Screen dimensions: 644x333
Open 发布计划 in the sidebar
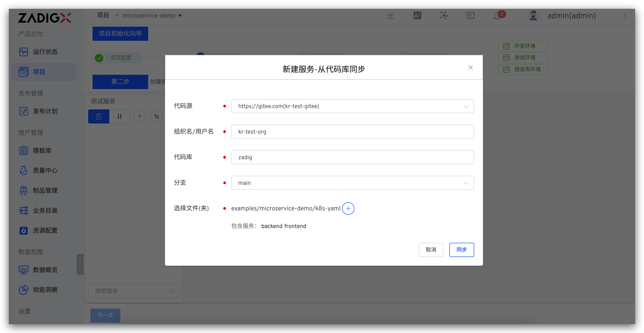(x=44, y=111)
